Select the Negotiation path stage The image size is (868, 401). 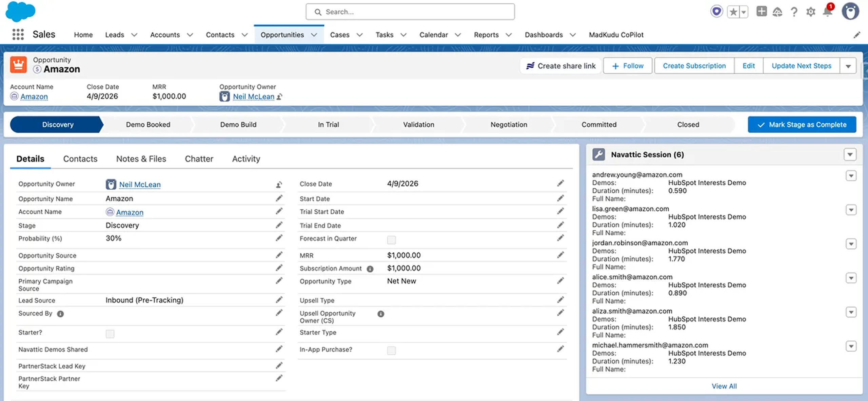coord(509,125)
